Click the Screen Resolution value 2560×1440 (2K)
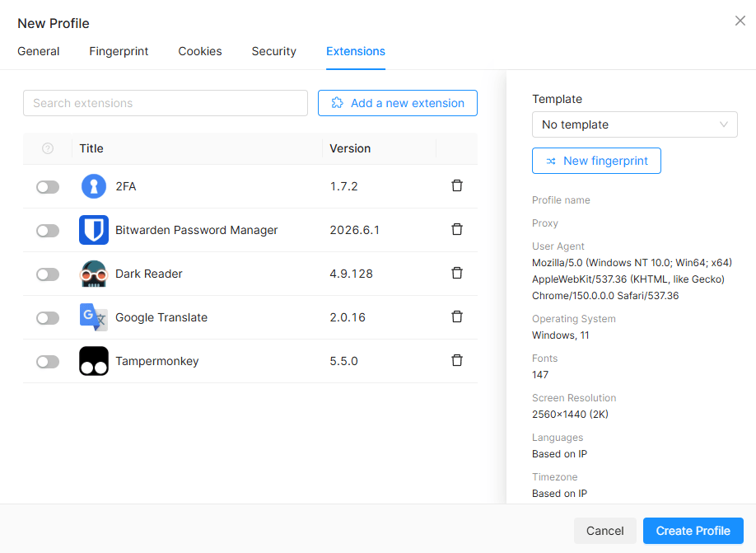The height and width of the screenshot is (553, 756). (571, 415)
